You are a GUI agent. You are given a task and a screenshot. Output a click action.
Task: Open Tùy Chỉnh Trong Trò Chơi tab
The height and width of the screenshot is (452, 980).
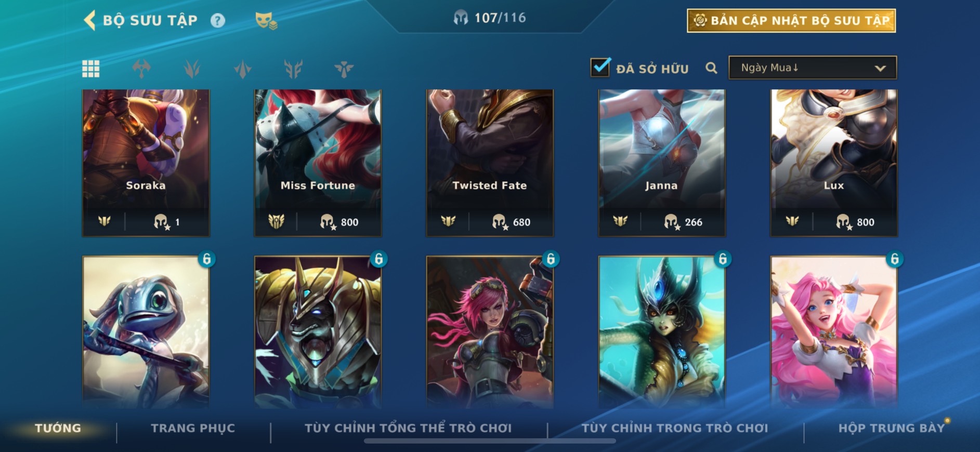click(674, 428)
